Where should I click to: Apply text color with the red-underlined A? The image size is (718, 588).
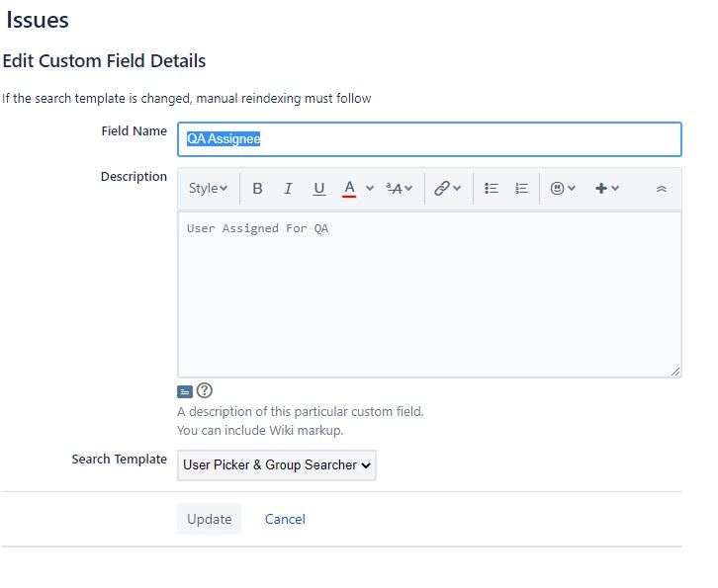(x=349, y=188)
